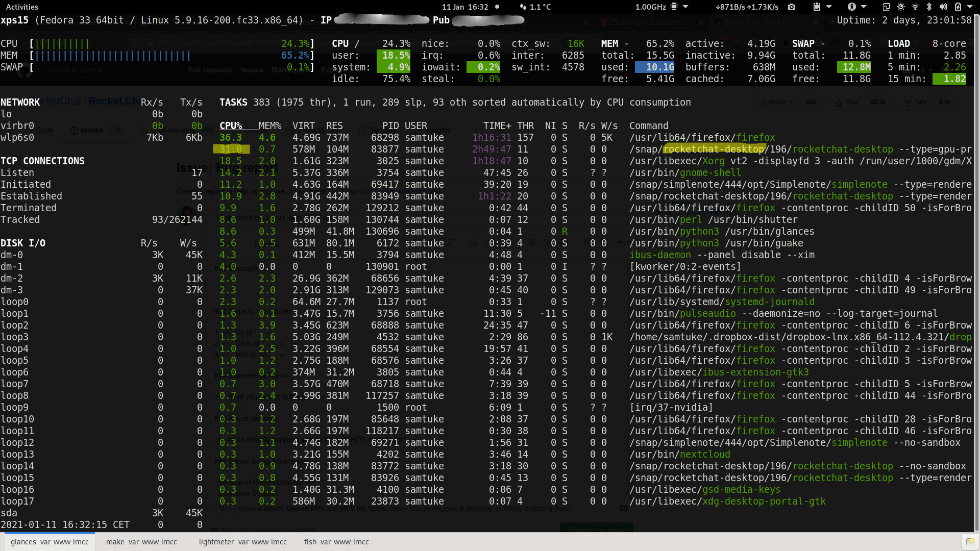Click the highlighted rocketchat-desktop text
This screenshot has height=551, width=980.
(x=714, y=149)
